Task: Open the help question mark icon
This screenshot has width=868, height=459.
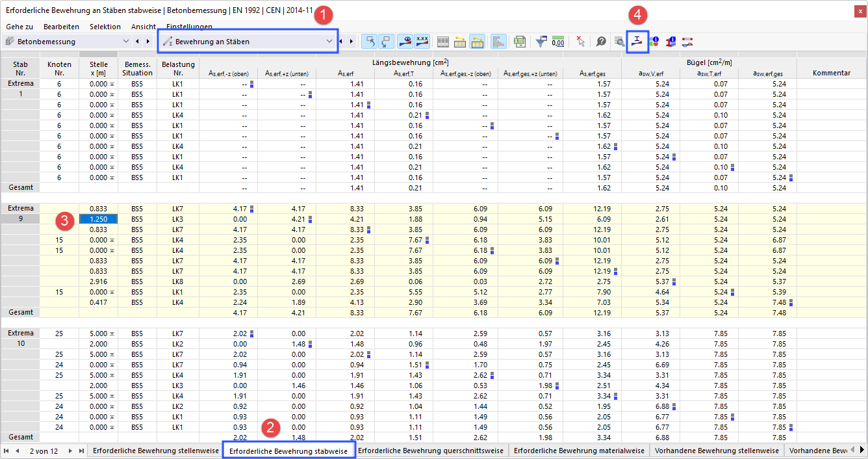Action: pos(601,41)
